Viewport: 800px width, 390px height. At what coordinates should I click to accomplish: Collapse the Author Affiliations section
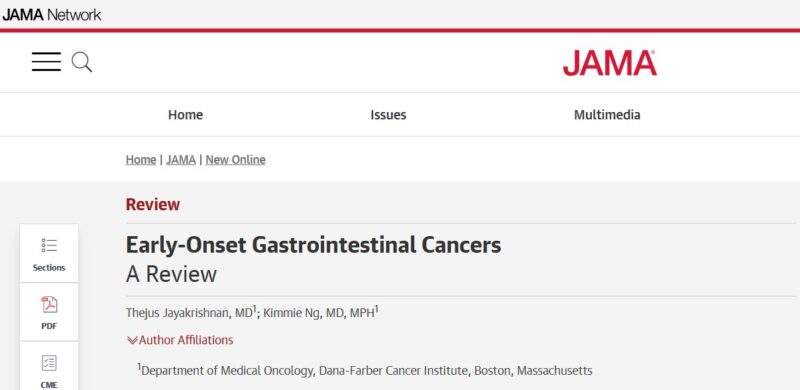pos(180,340)
